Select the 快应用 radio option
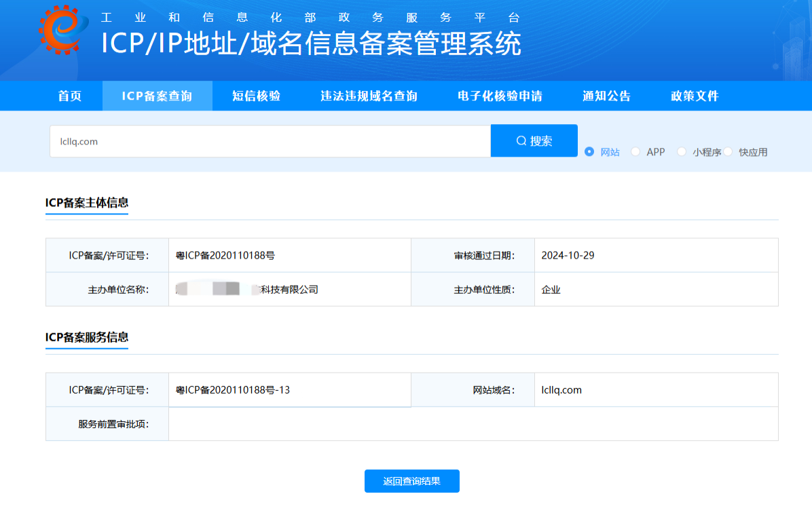Screen dimensions: 812x513 tap(728, 152)
